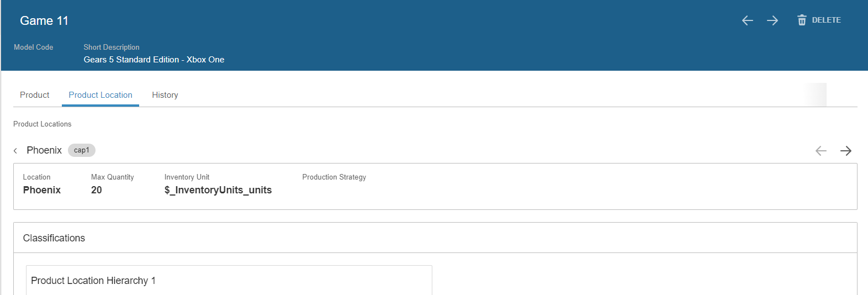Open Product Location Hierarchy 1 card
This screenshot has height=295, width=868.
[x=229, y=280]
